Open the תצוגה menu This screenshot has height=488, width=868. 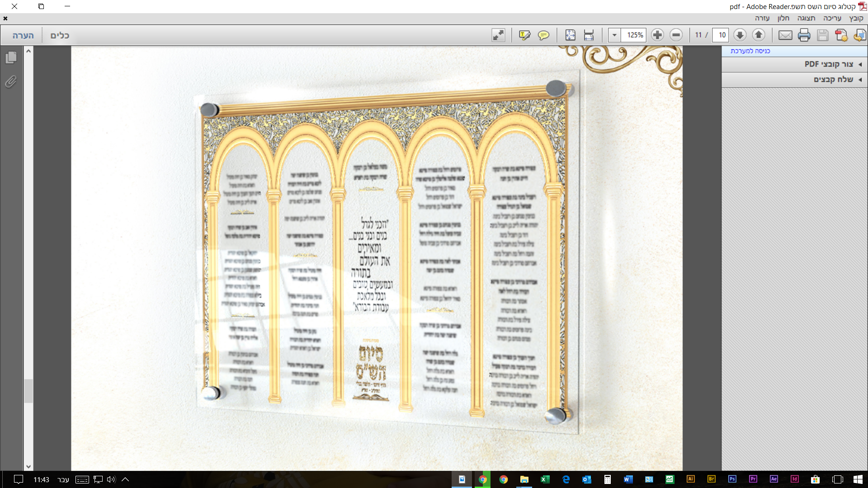(x=806, y=18)
